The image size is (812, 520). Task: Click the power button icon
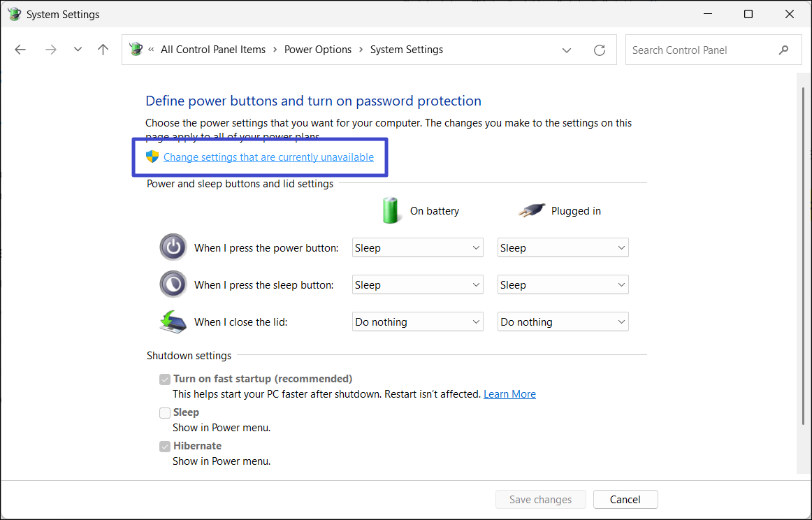[173, 247]
